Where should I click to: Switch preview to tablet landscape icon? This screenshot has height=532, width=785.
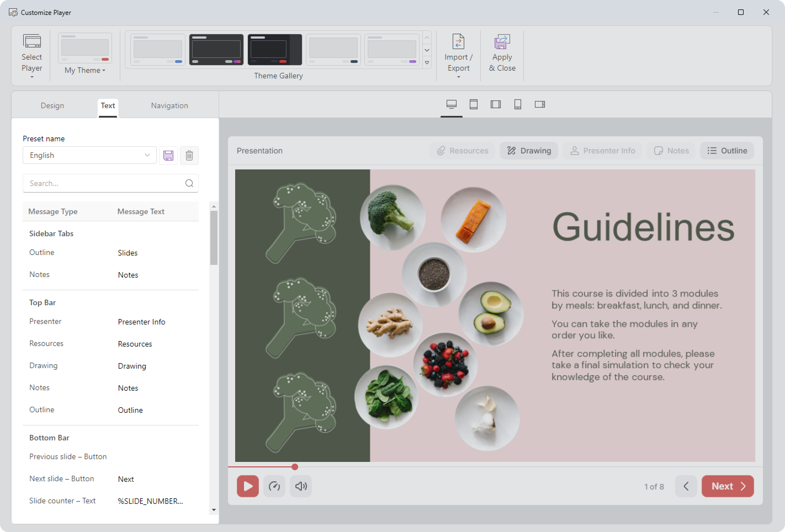(x=495, y=104)
